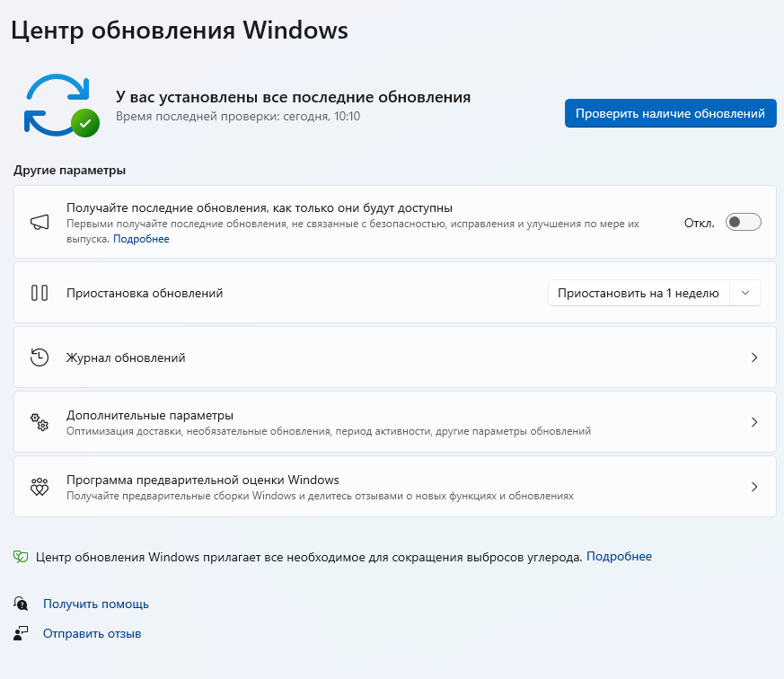Screen dimensions: 784x679
Task: Click the feedback person icon beside Отправить отзыв
Action: [x=21, y=633]
